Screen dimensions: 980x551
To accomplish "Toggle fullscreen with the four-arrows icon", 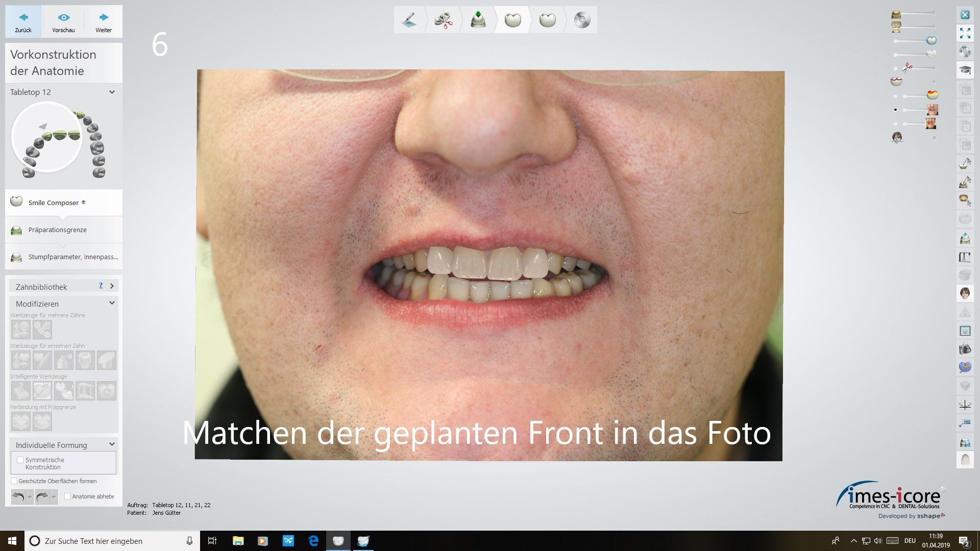I will coord(965,33).
